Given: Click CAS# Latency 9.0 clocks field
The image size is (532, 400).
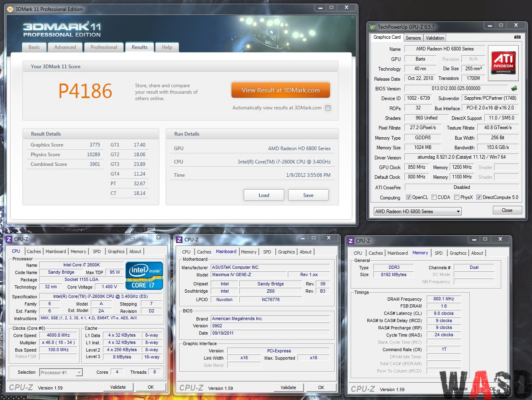Looking at the screenshot, I should point(444,313).
